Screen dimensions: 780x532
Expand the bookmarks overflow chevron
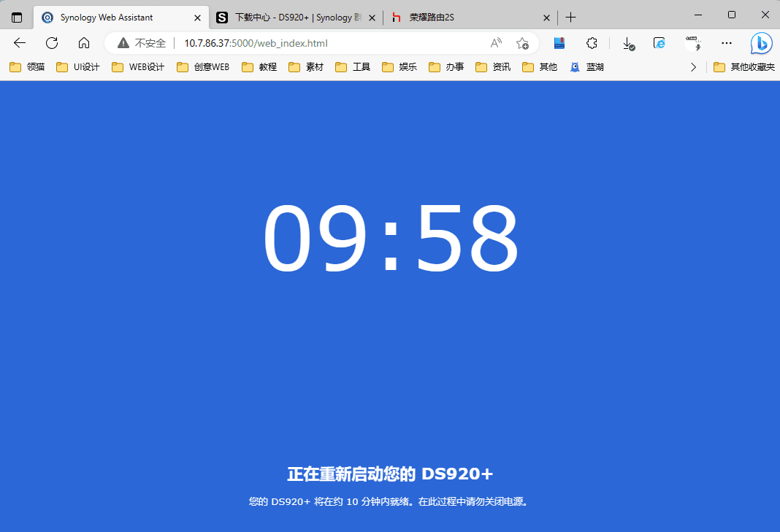coord(693,67)
